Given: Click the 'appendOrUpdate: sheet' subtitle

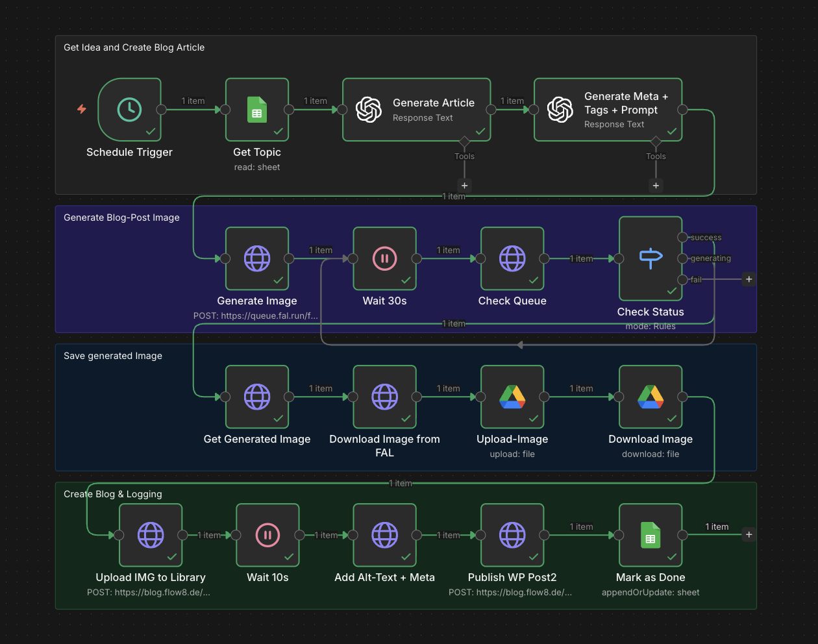Looking at the screenshot, I should [x=651, y=593].
